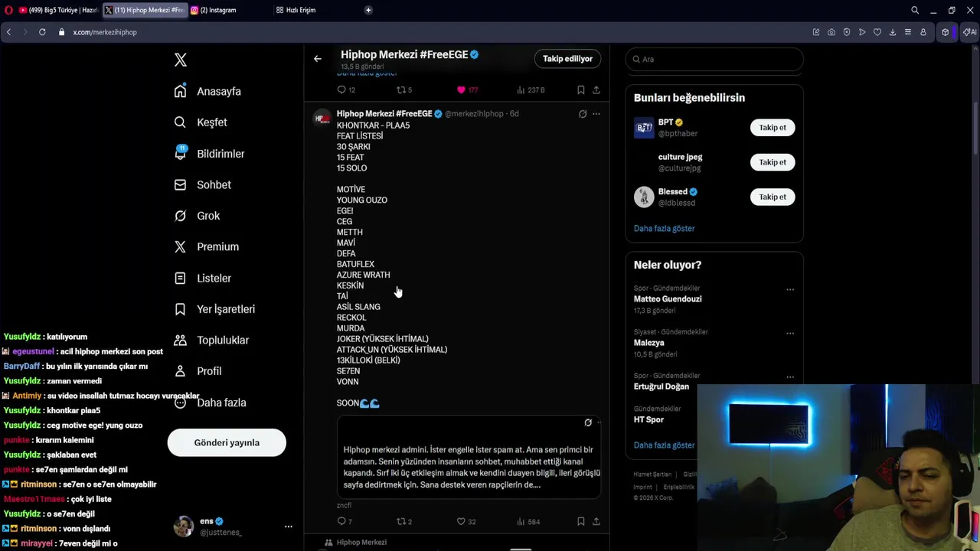Open Listeler section

[x=202, y=278]
